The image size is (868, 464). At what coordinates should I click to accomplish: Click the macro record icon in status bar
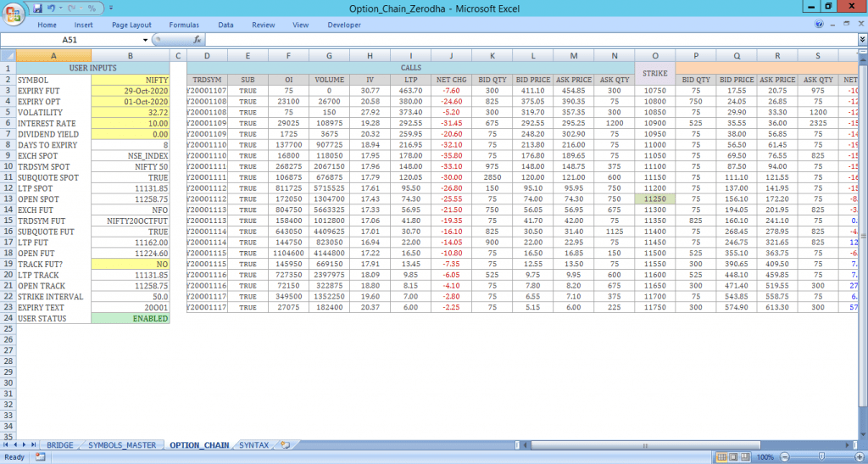tap(40, 457)
